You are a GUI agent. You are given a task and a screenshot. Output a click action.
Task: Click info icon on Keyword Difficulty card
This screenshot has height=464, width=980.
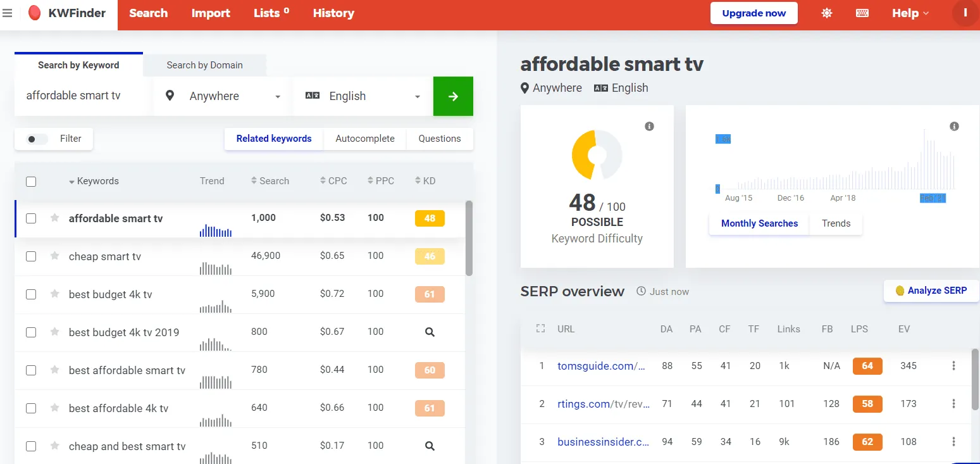click(x=649, y=127)
